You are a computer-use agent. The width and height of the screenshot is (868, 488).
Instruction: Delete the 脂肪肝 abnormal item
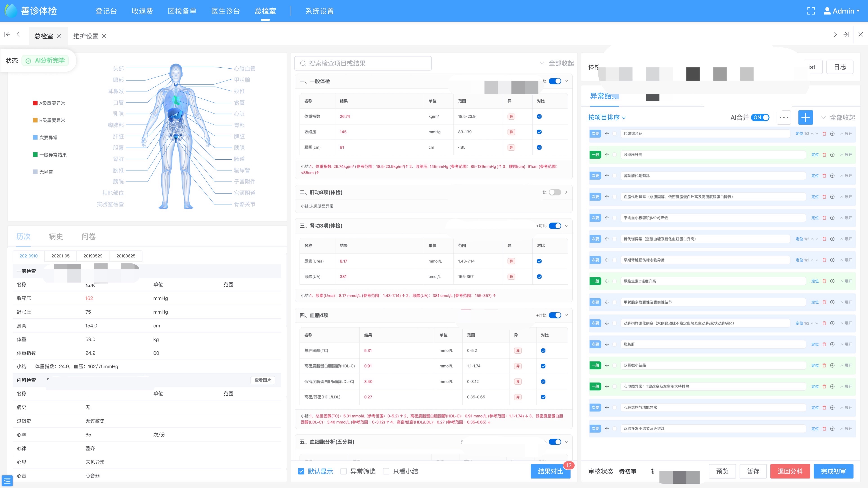point(824,344)
